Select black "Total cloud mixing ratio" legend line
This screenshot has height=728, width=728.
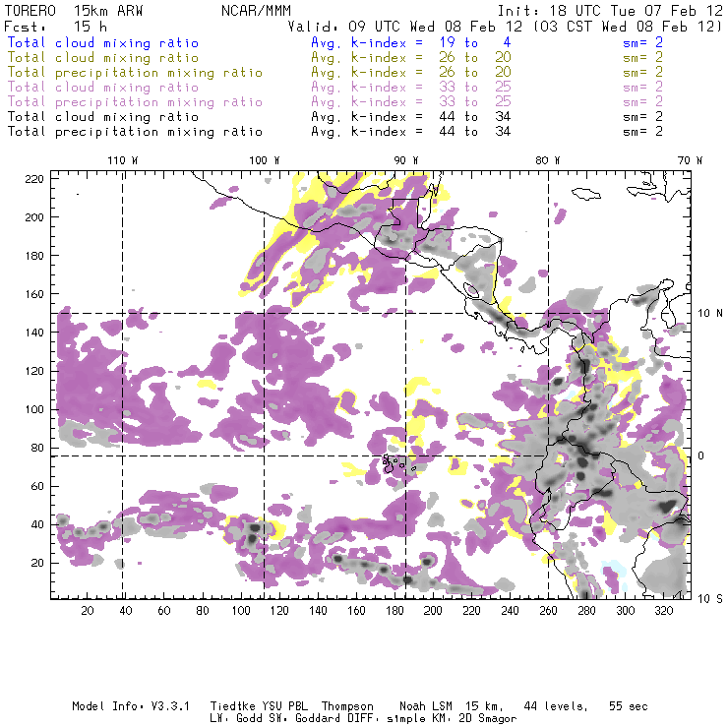coord(103,116)
